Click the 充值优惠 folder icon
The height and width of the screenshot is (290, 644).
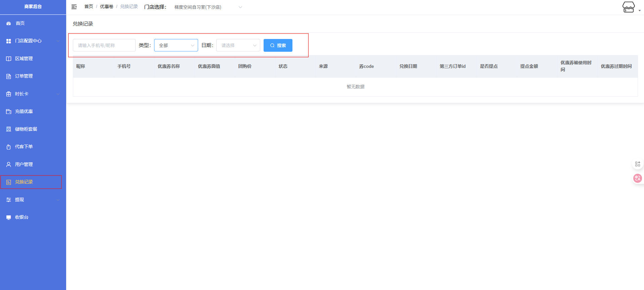tap(9, 112)
